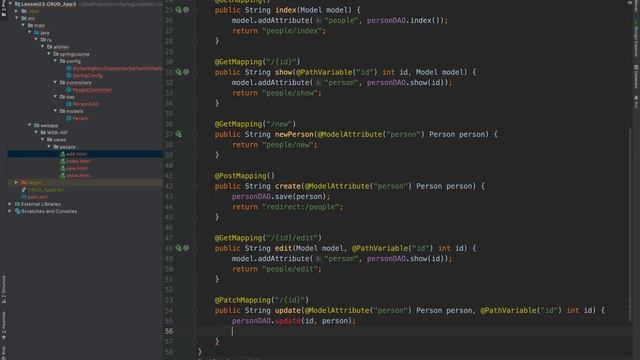
Task: Click the second gutter icon on line 25
Action: click(x=186, y=10)
